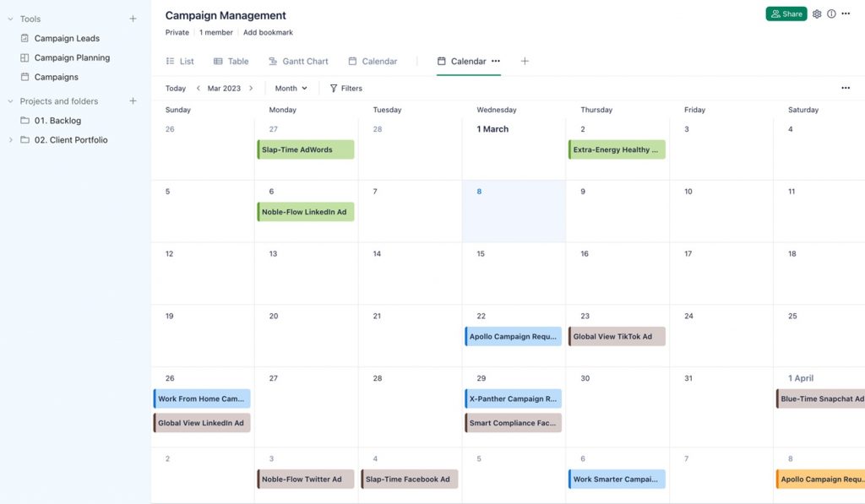
Task: Open the Month view dropdown
Action: click(x=291, y=89)
